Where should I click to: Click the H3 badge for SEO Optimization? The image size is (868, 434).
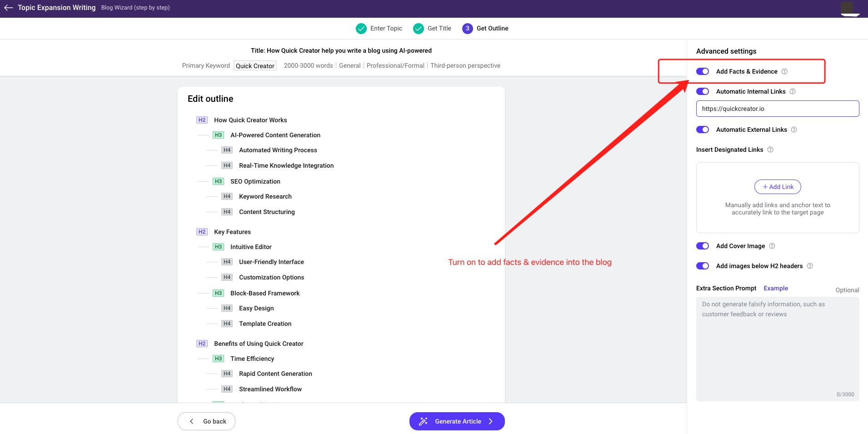point(218,181)
